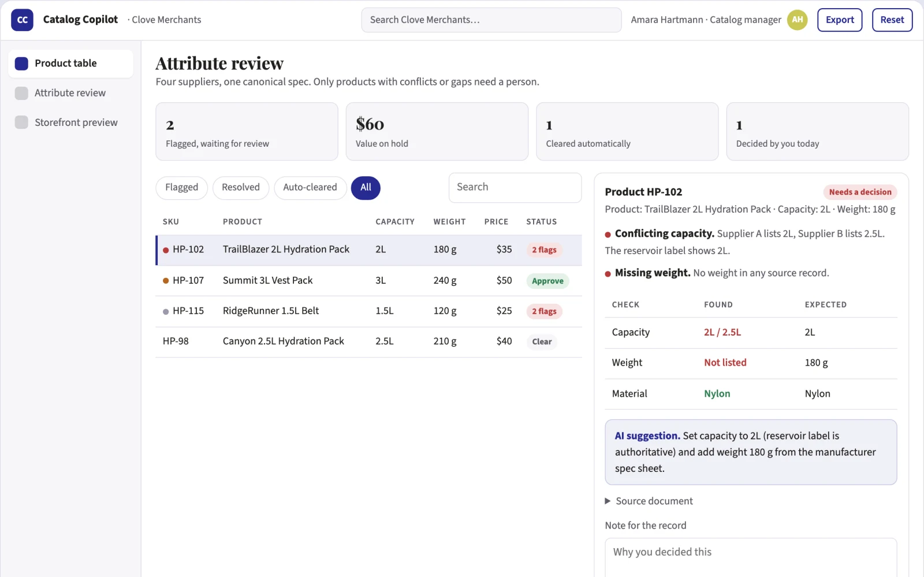This screenshot has height=577, width=924.
Task: Select the Summit 3L Vest Pack row
Action: (369, 281)
